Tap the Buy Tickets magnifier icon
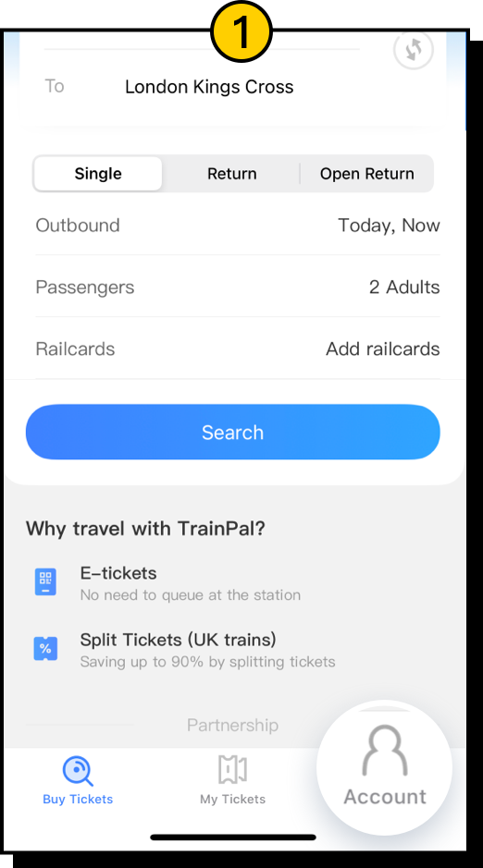Viewport: 483px width, 868px height. point(78,771)
